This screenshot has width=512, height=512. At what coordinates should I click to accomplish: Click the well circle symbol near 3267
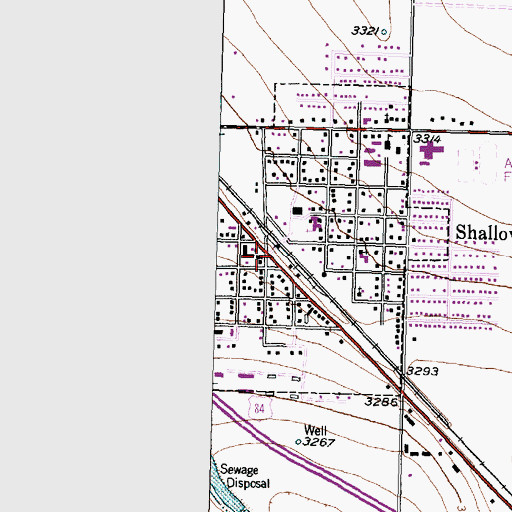tap(298, 442)
